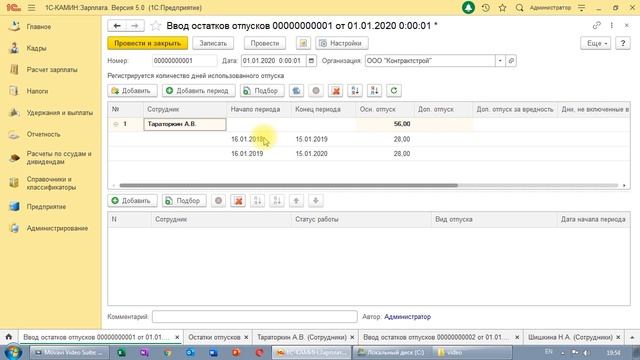
Task: Open the history icon in title bar
Action: 486,8
